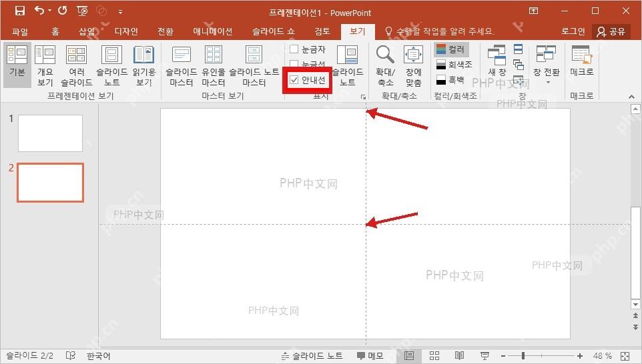Select slide 2 thumbnail
Image resolution: width=642 pixels, height=364 pixels.
click(x=50, y=183)
